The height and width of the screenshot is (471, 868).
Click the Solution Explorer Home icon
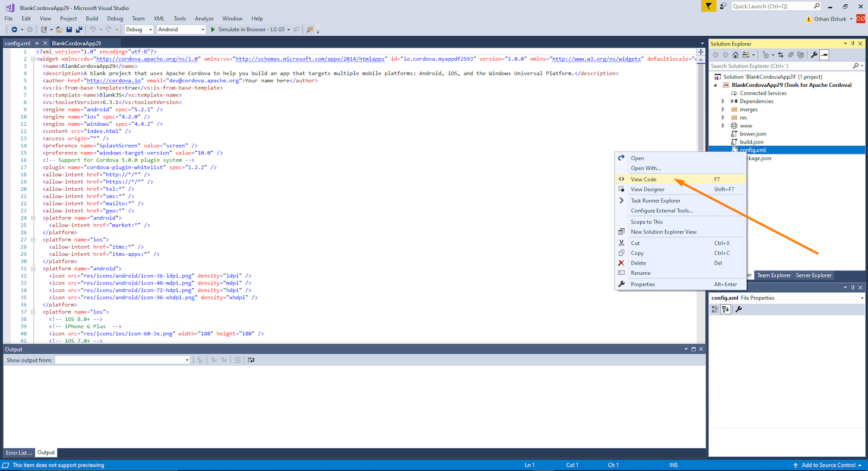coord(735,55)
